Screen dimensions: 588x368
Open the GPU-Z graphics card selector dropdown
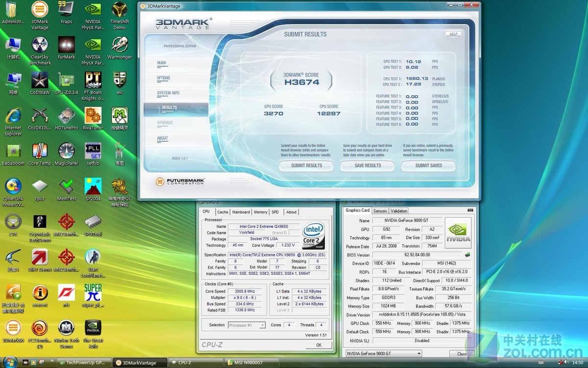(384, 353)
